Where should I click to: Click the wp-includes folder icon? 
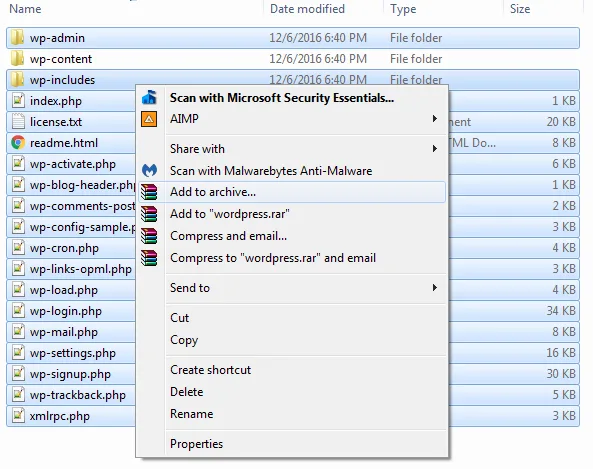[x=17, y=80]
